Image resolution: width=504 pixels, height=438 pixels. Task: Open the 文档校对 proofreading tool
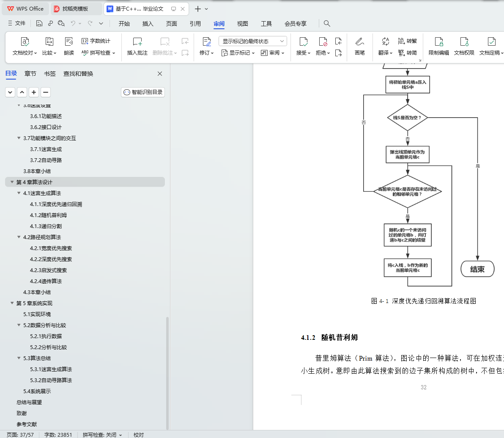[25, 47]
